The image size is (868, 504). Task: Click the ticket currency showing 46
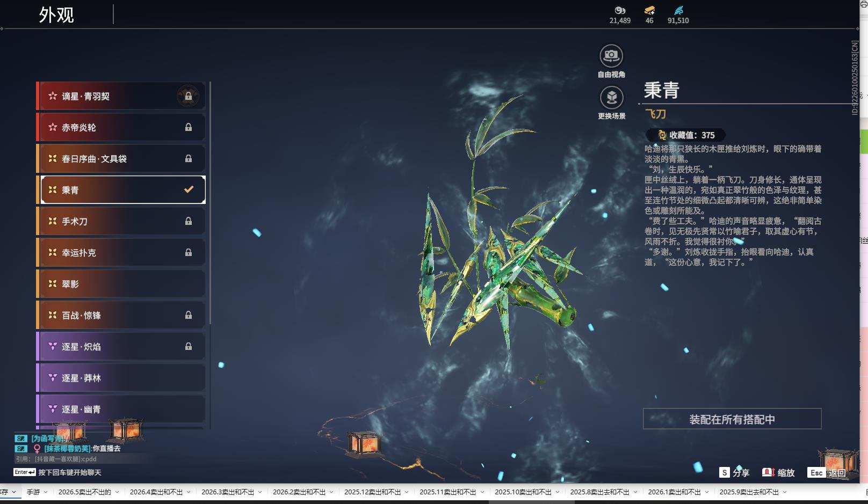pos(649,15)
